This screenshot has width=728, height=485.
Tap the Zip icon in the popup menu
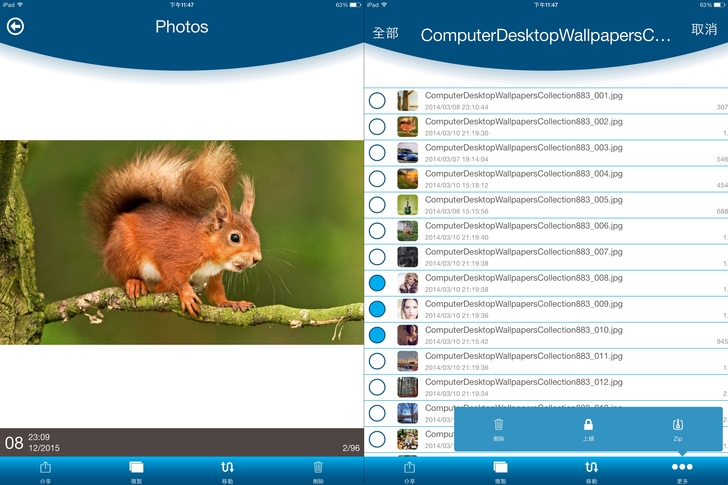pos(677,427)
